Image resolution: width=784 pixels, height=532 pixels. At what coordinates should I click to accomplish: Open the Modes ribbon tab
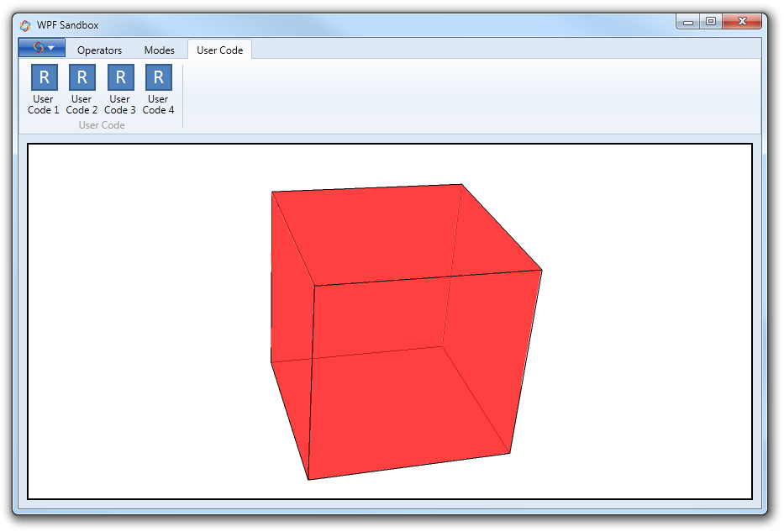coord(159,50)
